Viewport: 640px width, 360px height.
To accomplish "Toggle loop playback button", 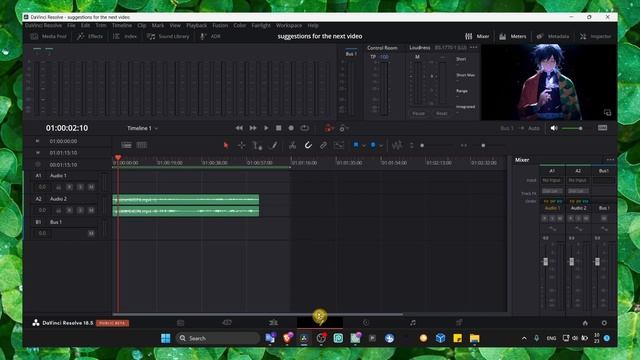I will 304,128.
